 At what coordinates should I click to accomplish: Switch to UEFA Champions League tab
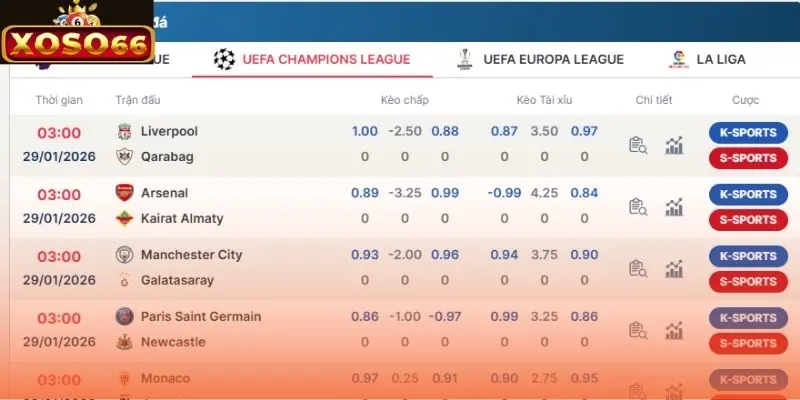[x=313, y=59]
